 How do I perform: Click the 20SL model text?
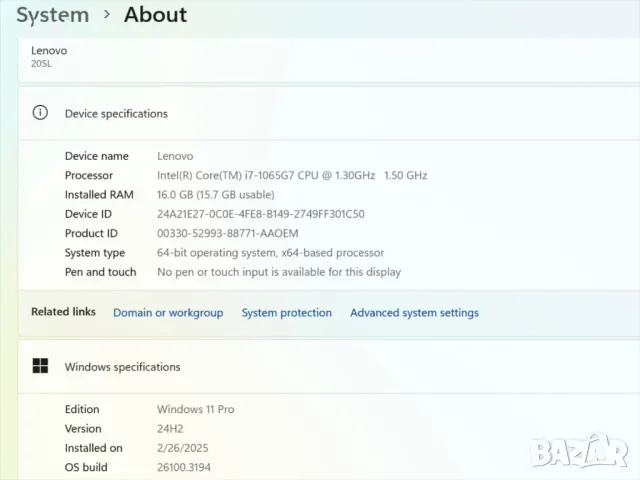click(x=41, y=64)
